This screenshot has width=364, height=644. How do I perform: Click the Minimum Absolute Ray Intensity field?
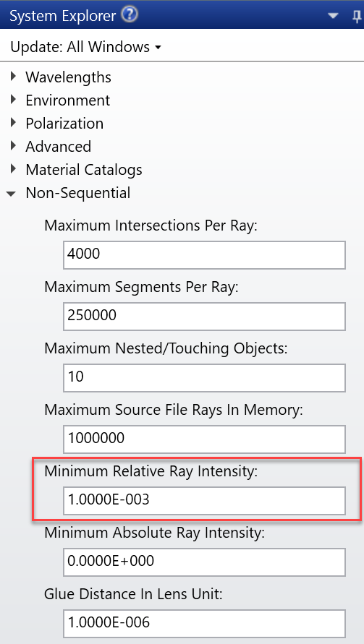point(204,562)
